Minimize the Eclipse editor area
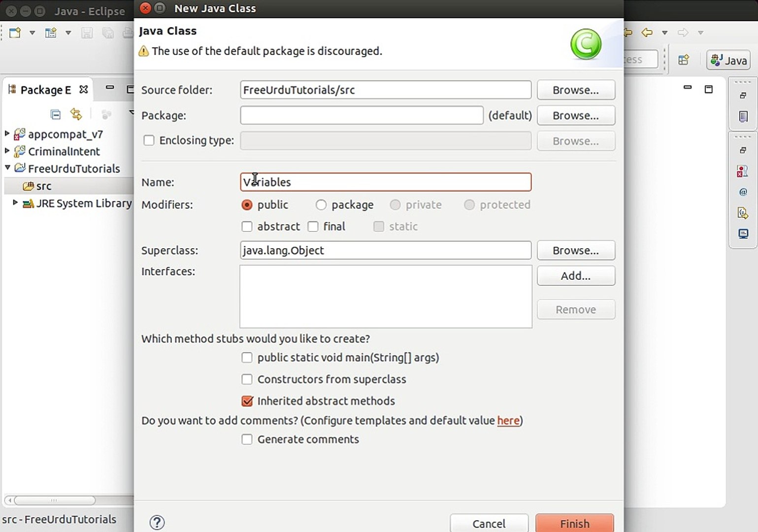The width and height of the screenshot is (758, 532). (688, 88)
